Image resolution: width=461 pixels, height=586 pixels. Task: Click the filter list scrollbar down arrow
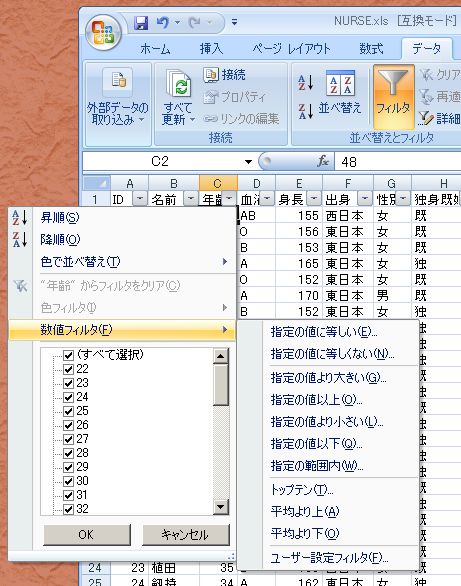point(220,507)
